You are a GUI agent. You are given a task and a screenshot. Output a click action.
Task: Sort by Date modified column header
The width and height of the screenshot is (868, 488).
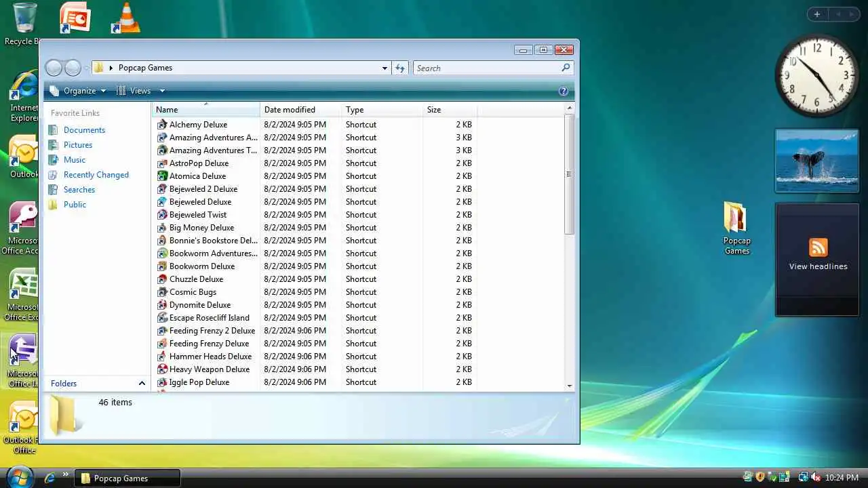(x=300, y=110)
